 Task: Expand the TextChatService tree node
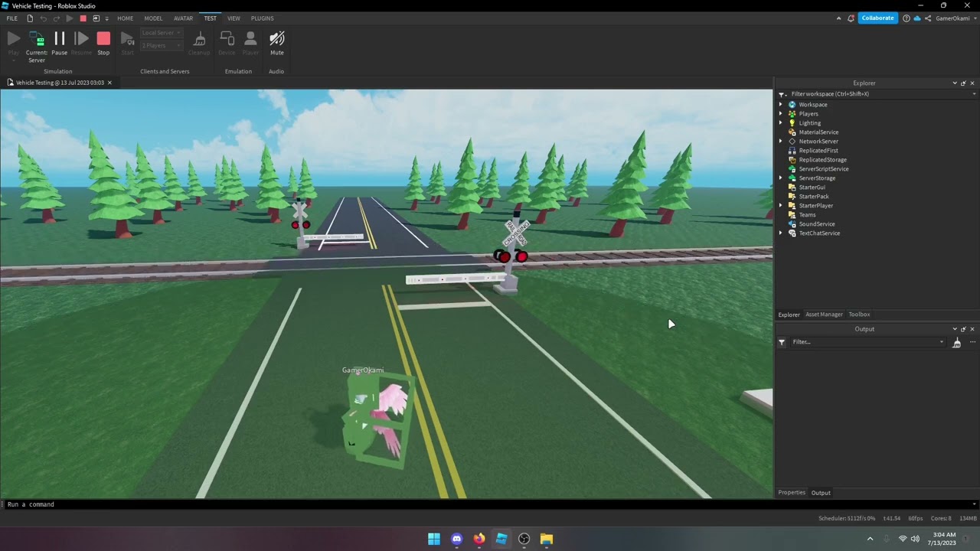781,233
